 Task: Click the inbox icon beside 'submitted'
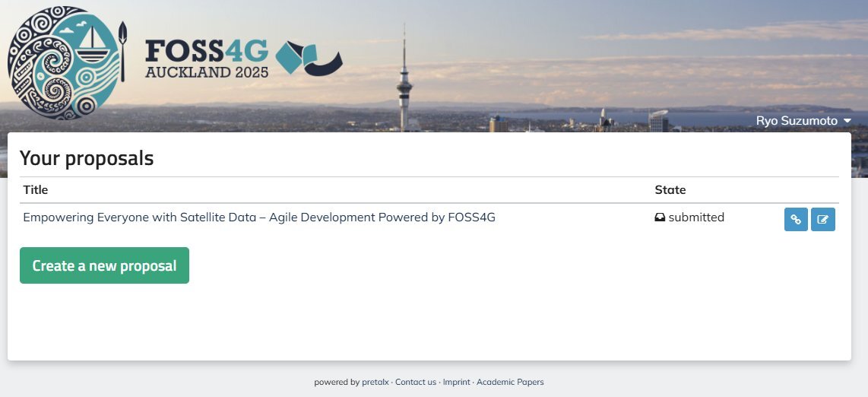(x=660, y=218)
